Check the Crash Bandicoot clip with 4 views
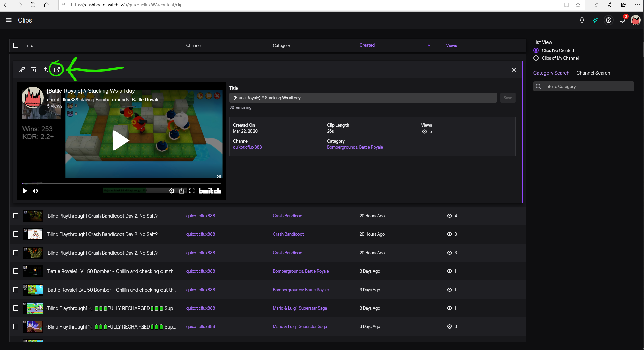Image resolution: width=644 pixels, height=350 pixels. click(x=16, y=216)
